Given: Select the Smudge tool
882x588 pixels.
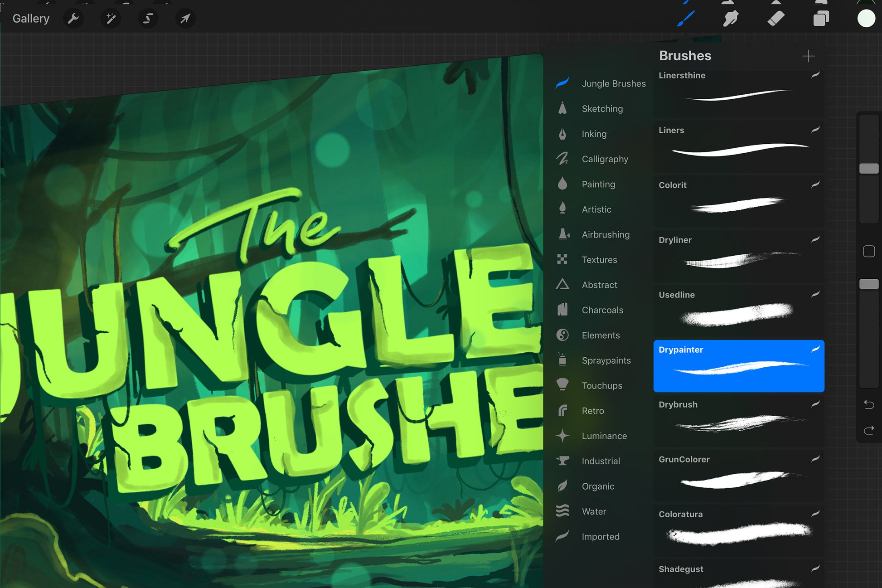Looking at the screenshot, I should tap(730, 19).
